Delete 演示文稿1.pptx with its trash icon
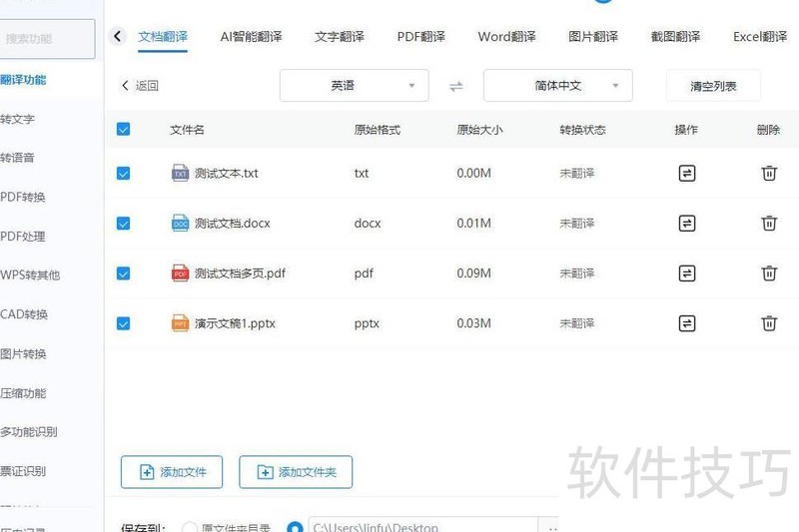 (x=769, y=323)
